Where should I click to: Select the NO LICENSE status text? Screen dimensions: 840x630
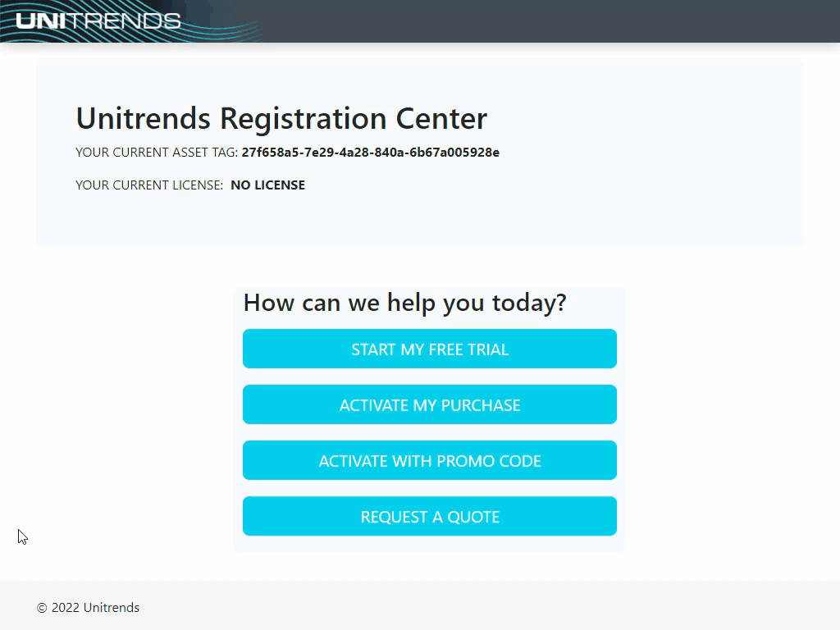coord(268,185)
